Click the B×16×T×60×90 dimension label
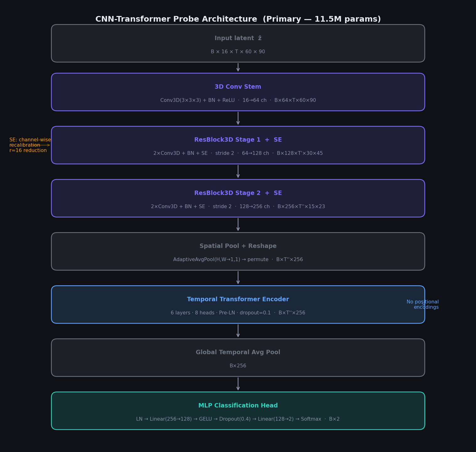This screenshot has width=476, height=452. point(238,51)
